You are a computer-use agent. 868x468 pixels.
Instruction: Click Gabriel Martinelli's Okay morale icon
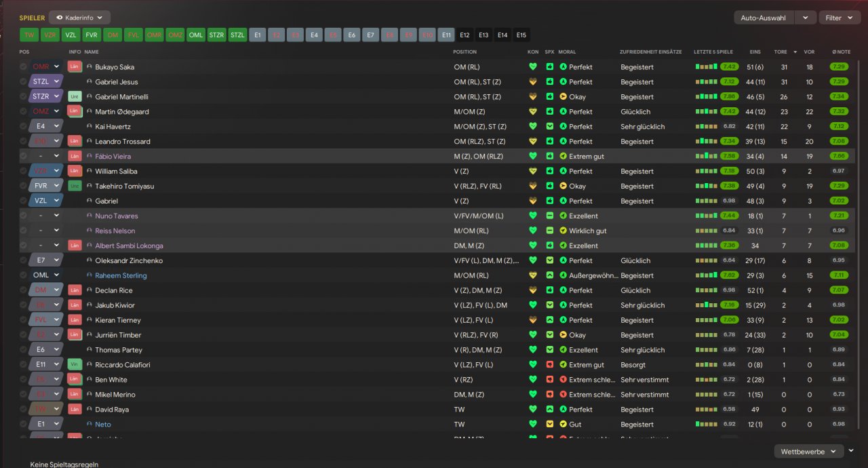coord(563,97)
